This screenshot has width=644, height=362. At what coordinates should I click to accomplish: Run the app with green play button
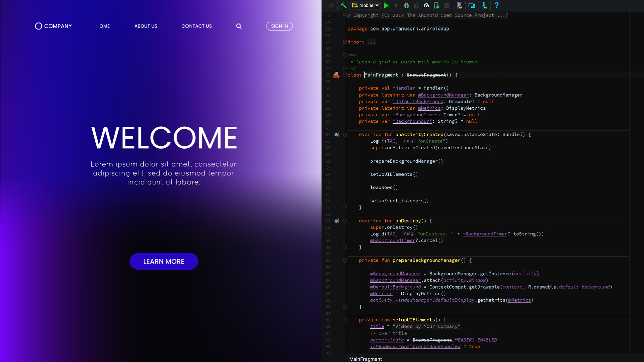386,5
